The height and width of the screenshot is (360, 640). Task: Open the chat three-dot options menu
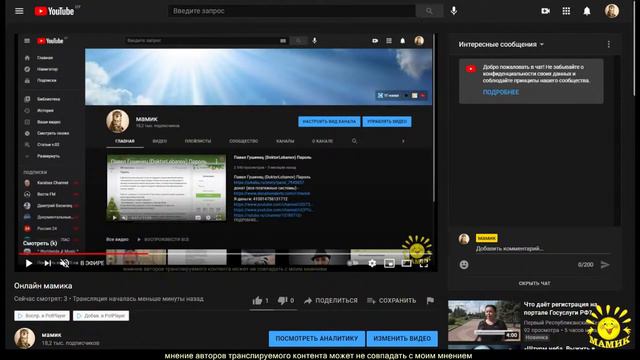point(609,44)
